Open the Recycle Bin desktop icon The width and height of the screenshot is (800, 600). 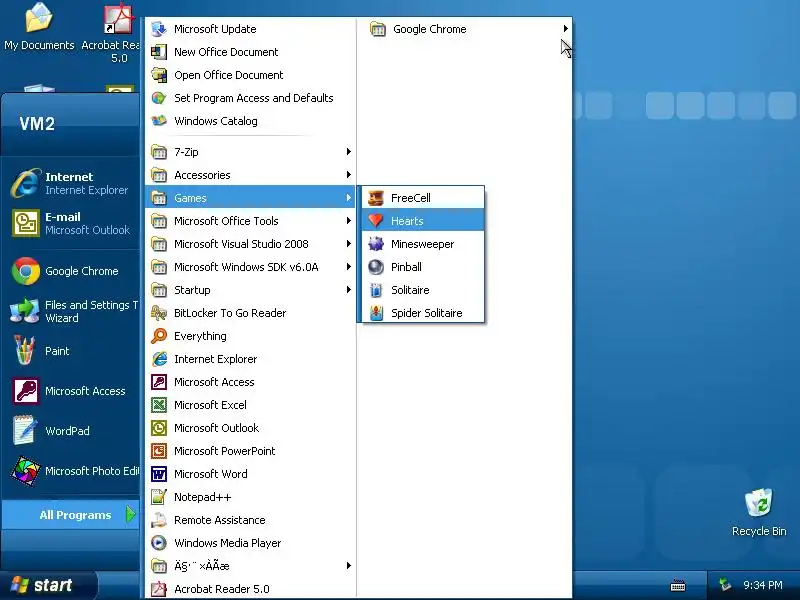[759, 512]
